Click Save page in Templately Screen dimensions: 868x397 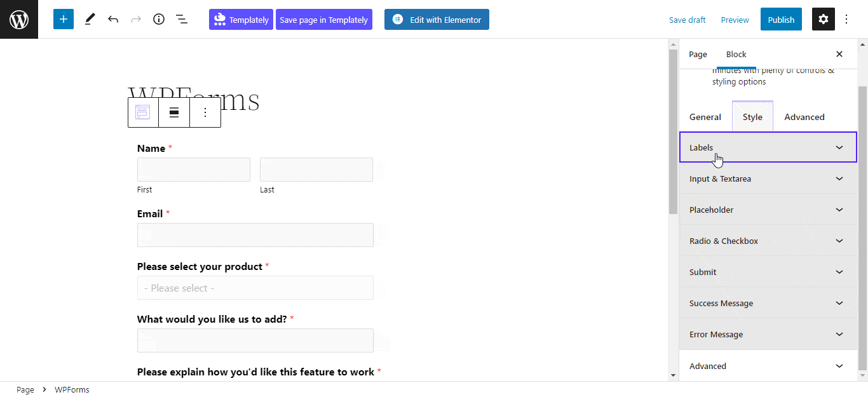[324, 19]
